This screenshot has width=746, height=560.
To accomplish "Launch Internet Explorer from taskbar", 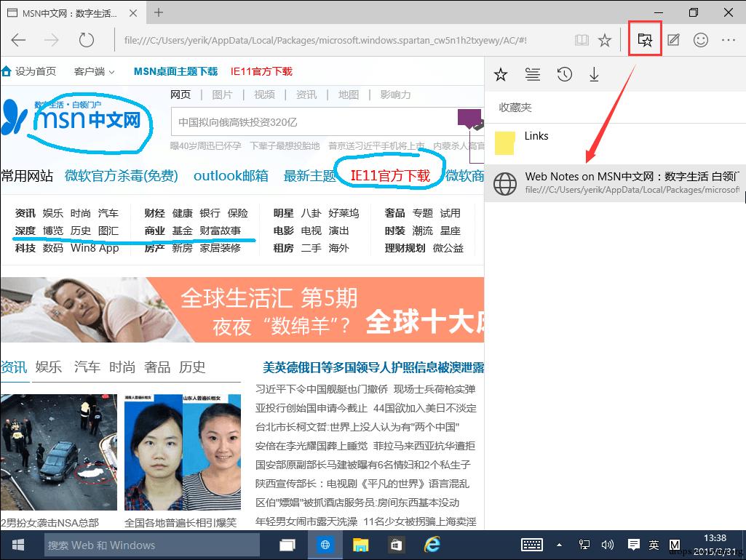I will click(x=432, y=545).
